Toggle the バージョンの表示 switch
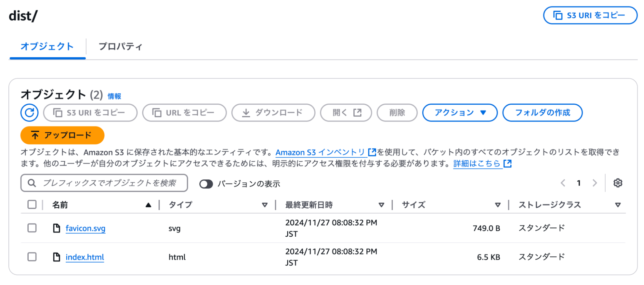 pos(206,184)
